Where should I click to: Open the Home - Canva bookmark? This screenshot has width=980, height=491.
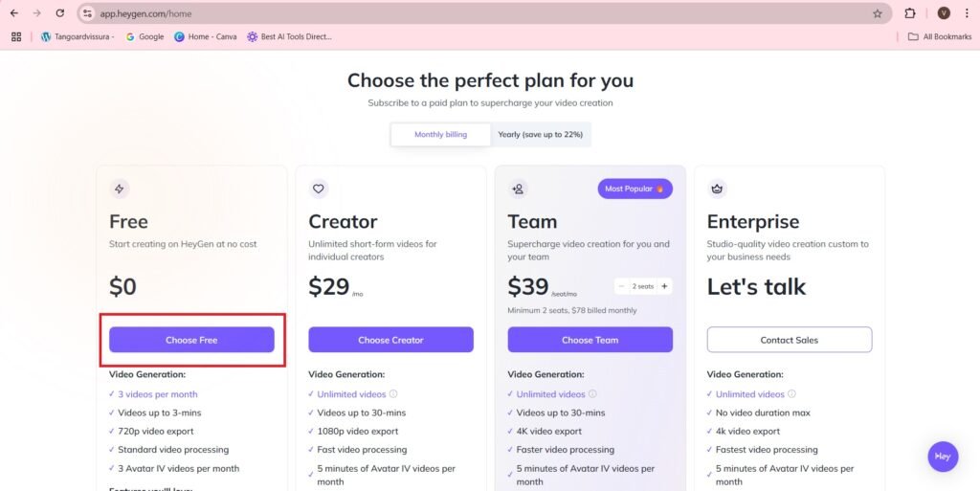click(205, 37)
